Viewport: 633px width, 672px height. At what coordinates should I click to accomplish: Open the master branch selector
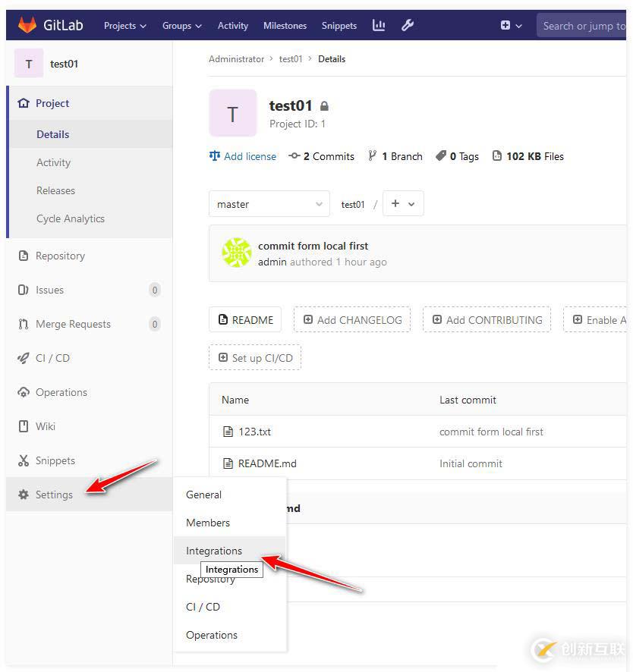tap(269, 204)
